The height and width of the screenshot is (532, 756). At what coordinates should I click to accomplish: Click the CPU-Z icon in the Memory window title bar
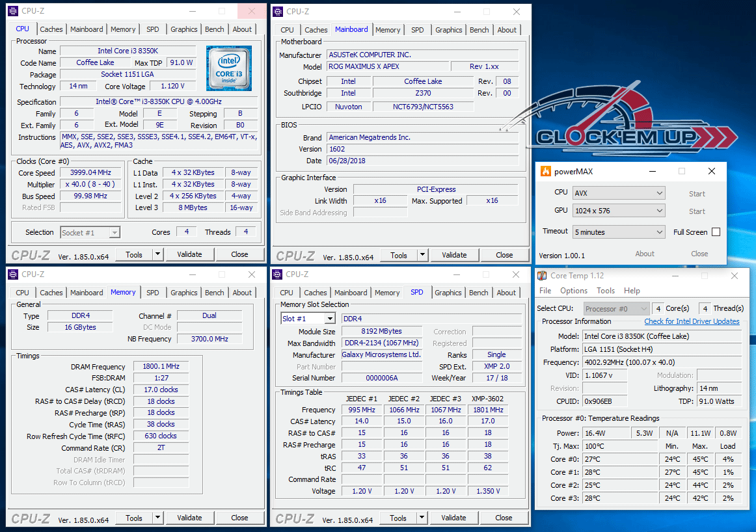[13, 274]
